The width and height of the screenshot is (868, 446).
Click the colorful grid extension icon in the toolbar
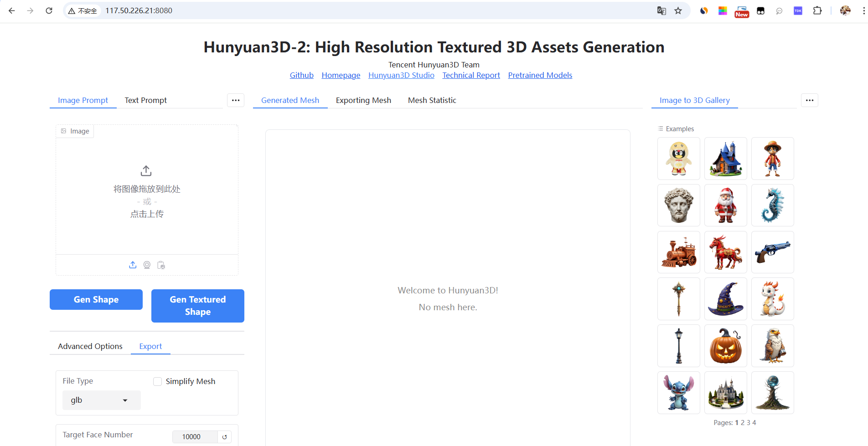point(723,10)
